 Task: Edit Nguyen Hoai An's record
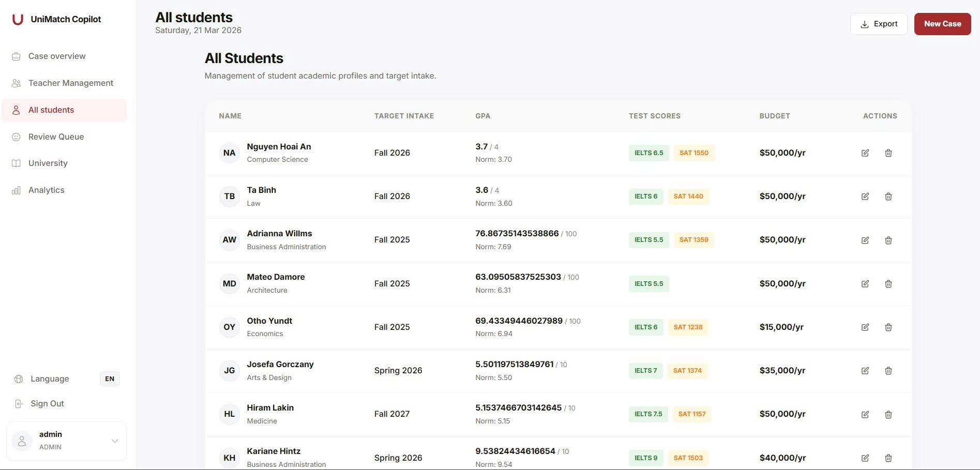point(865,153)
